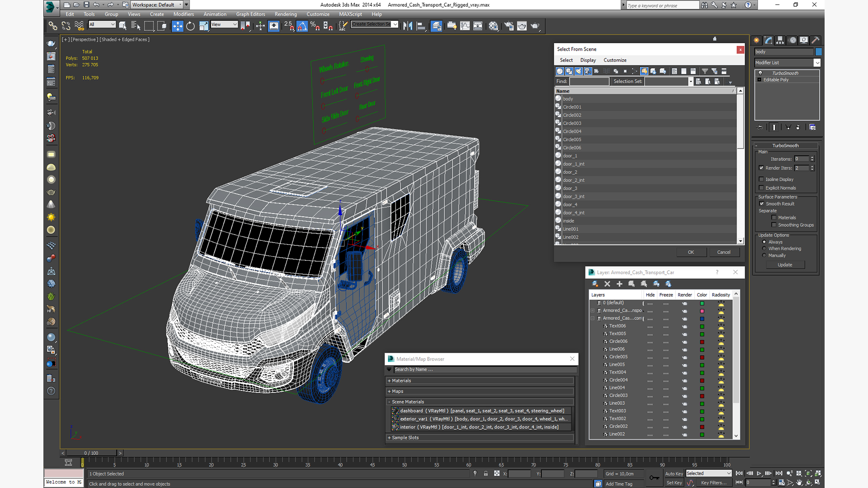The height and width of the screenshot is (488, 868).
Task: Enable Explicit Normals checkbox
Action: (x=761, y=188)
